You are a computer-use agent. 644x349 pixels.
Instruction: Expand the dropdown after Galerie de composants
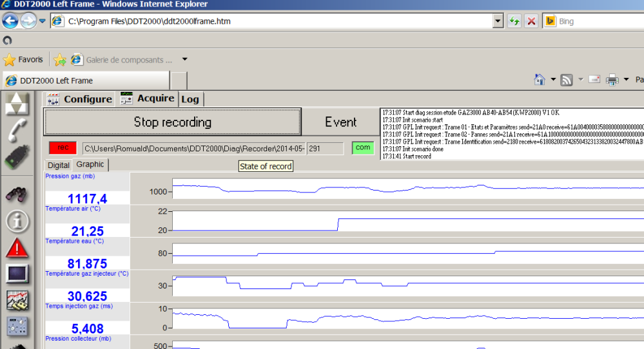tap(185, 60)
